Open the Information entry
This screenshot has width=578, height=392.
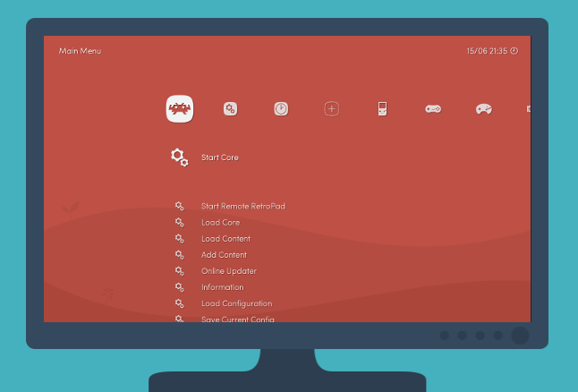(222, 287)
